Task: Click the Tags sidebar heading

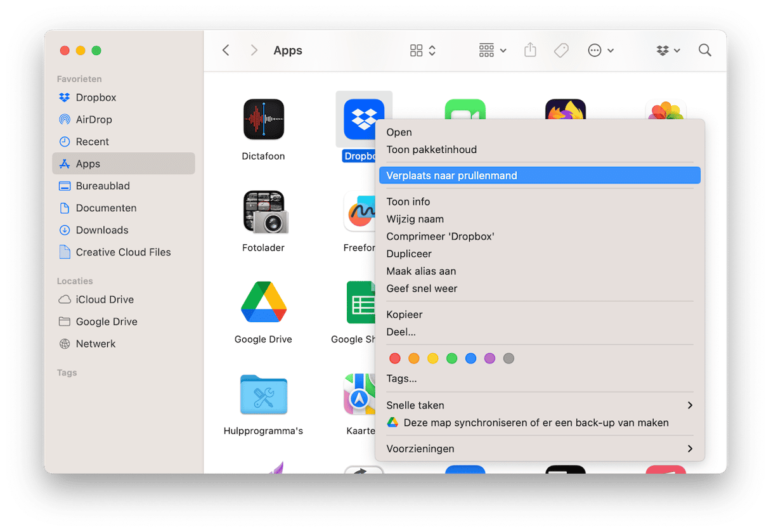Action: (x=67, y=373)
